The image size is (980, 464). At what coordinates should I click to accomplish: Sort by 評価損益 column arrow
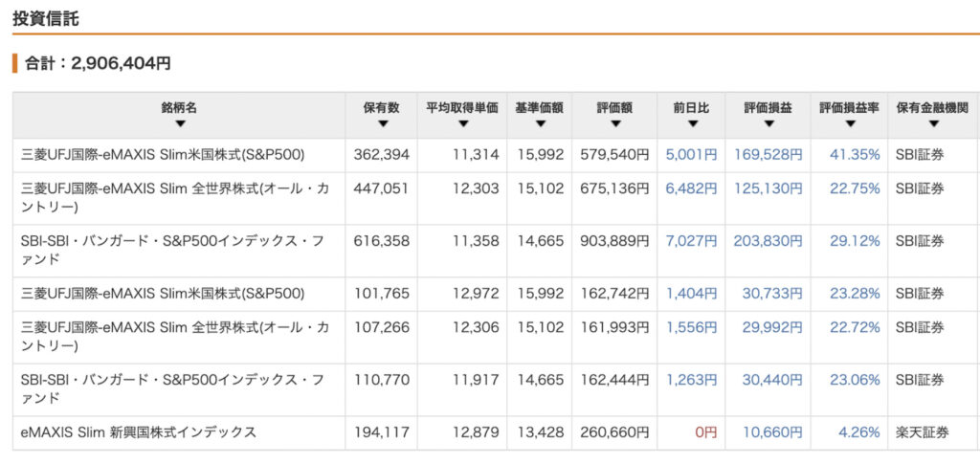[x=768, y=124]
